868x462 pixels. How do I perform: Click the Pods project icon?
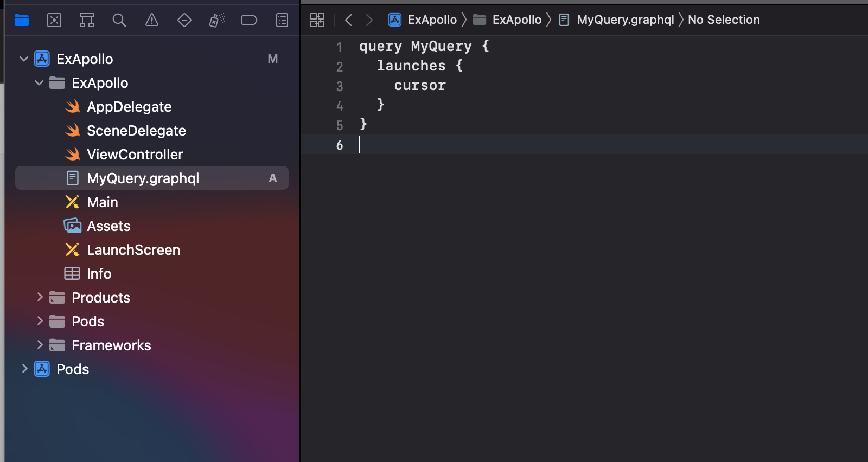[42, 369]
